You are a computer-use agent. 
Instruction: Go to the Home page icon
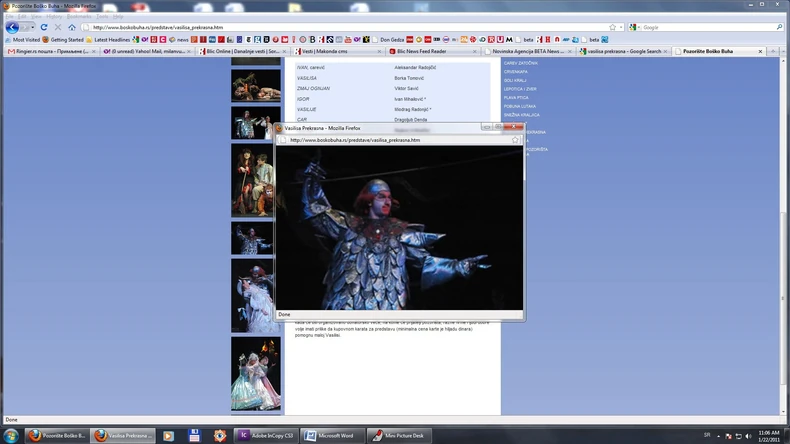point(71,28)
